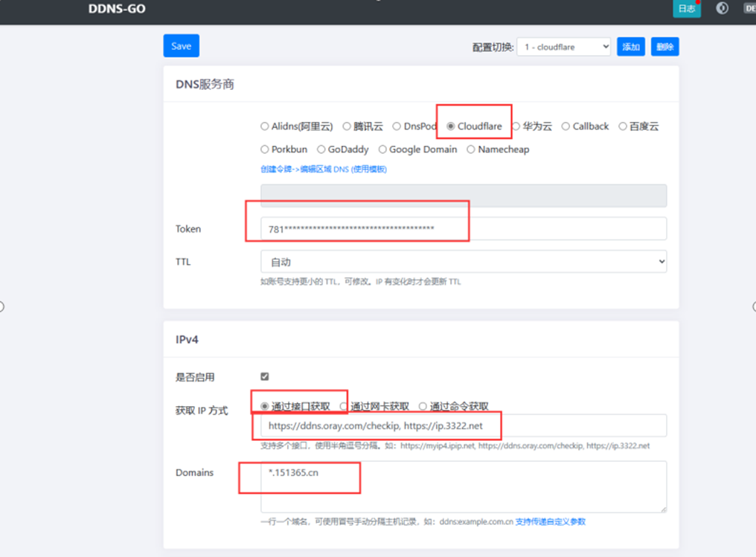Click 添加 to add a configuration
756x557 pixels.
(x=630, y=47)
